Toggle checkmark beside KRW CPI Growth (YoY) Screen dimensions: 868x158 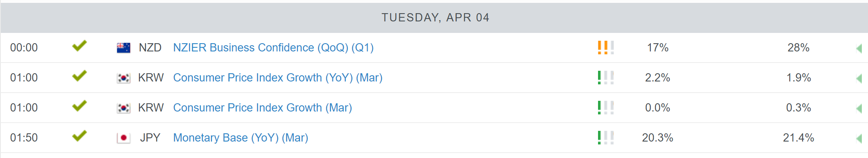coord(80,76)
